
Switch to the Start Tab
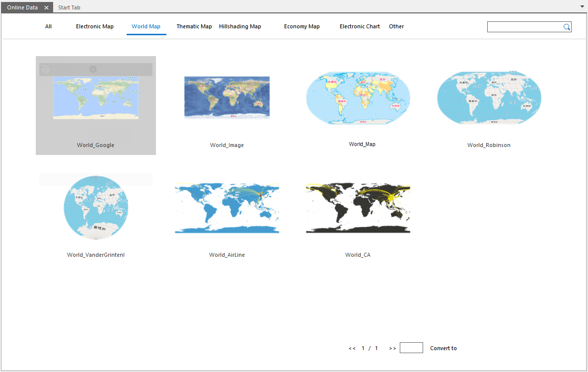pos(69,7)
